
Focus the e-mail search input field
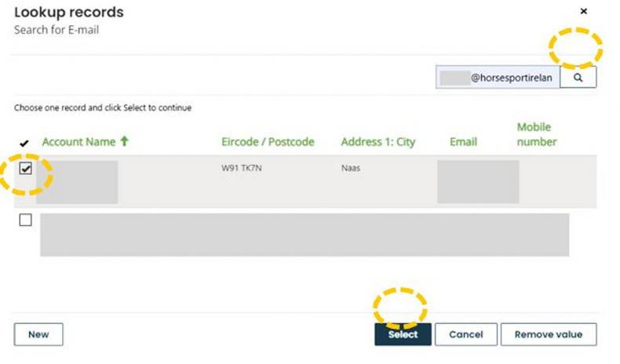(498, 78)
